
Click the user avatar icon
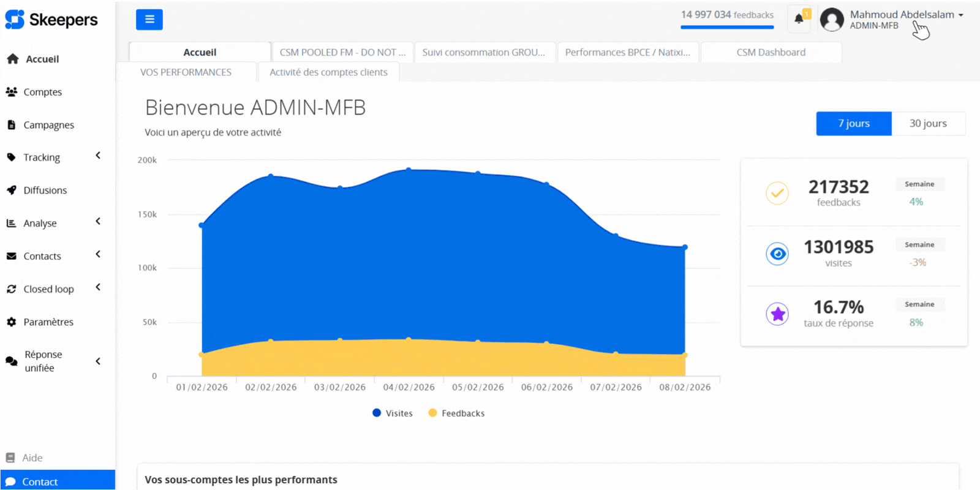point(832,20)
